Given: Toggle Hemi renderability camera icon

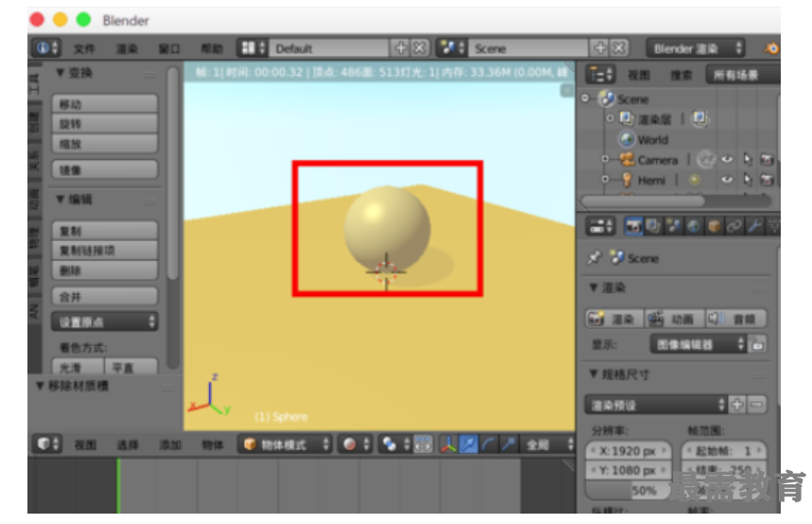Looking at the screenshot, I should point(767,180).
